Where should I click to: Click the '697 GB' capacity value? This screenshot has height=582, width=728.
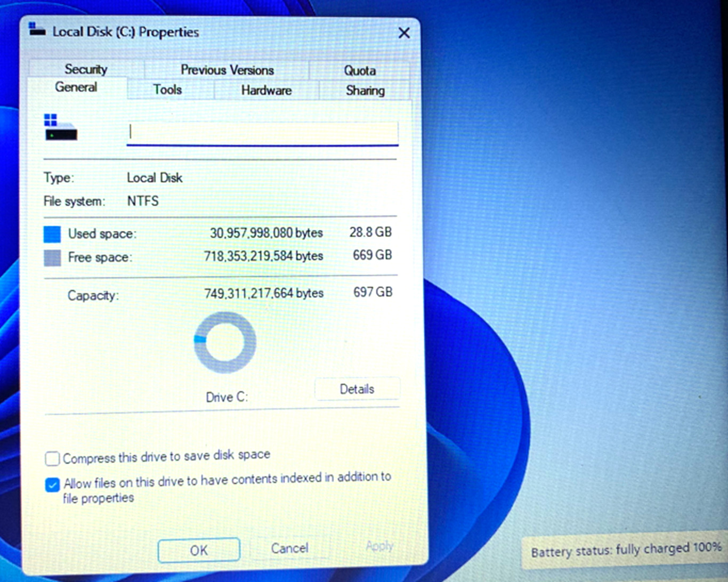pos(373,292)
